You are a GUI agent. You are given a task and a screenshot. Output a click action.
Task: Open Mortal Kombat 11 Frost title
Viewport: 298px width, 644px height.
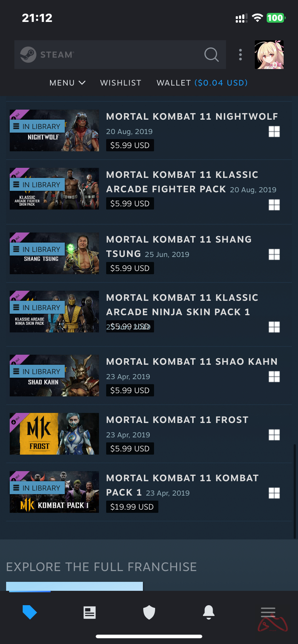click(177, 420)
